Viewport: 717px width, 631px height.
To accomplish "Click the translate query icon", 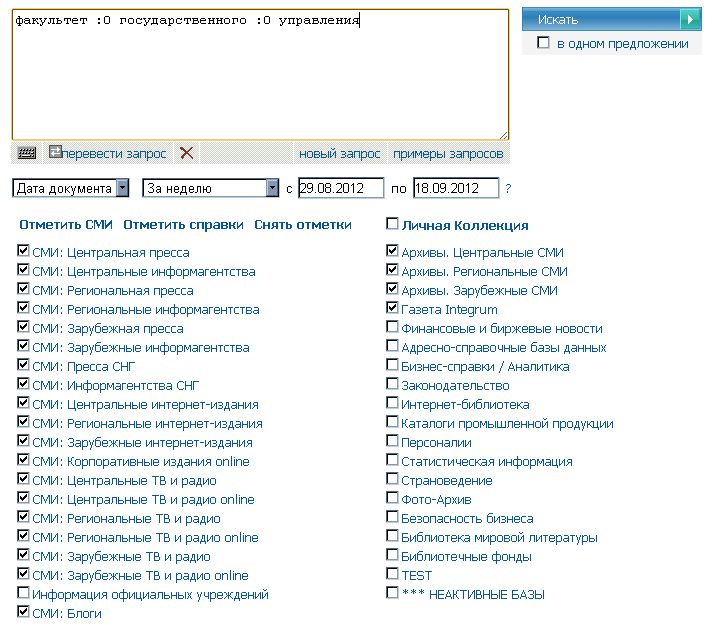I will coord(55,152).
